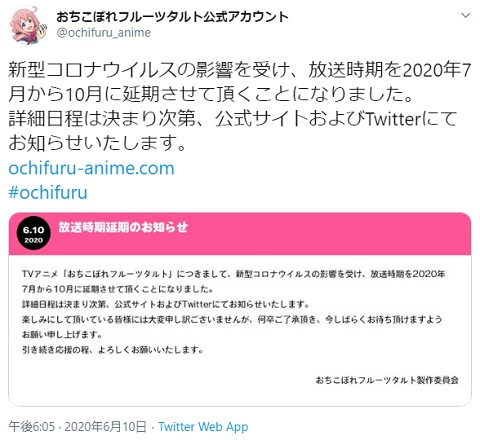Click the black 6.10 2020 date badge

tap(33, 233)
